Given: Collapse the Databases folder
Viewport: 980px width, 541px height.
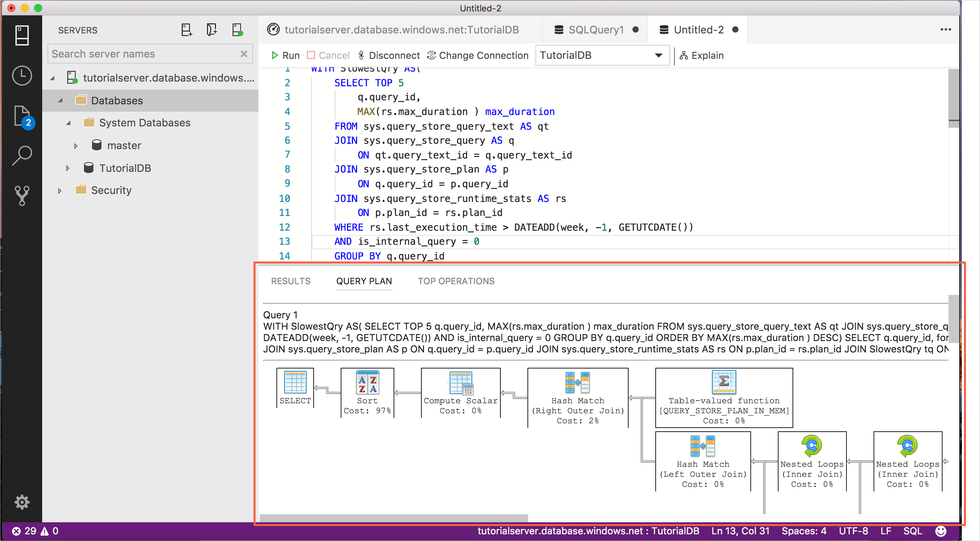Looking at the screenshot, I should 60,101.
